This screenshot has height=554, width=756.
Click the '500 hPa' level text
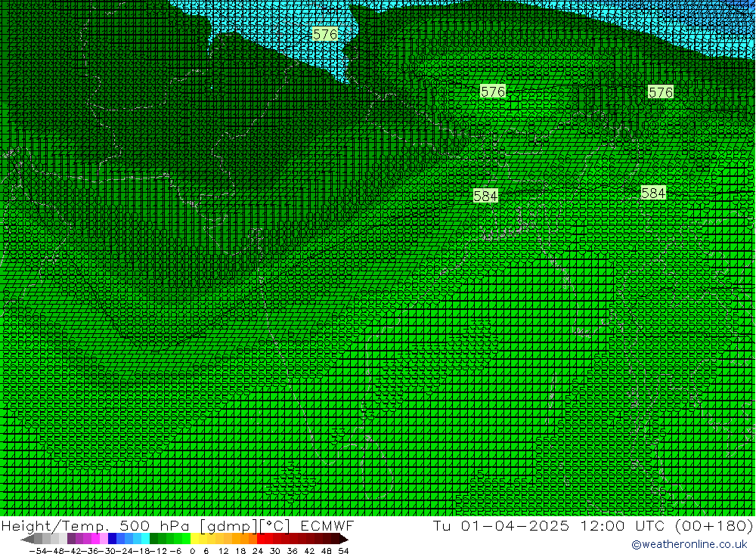[x=155, y=525]
